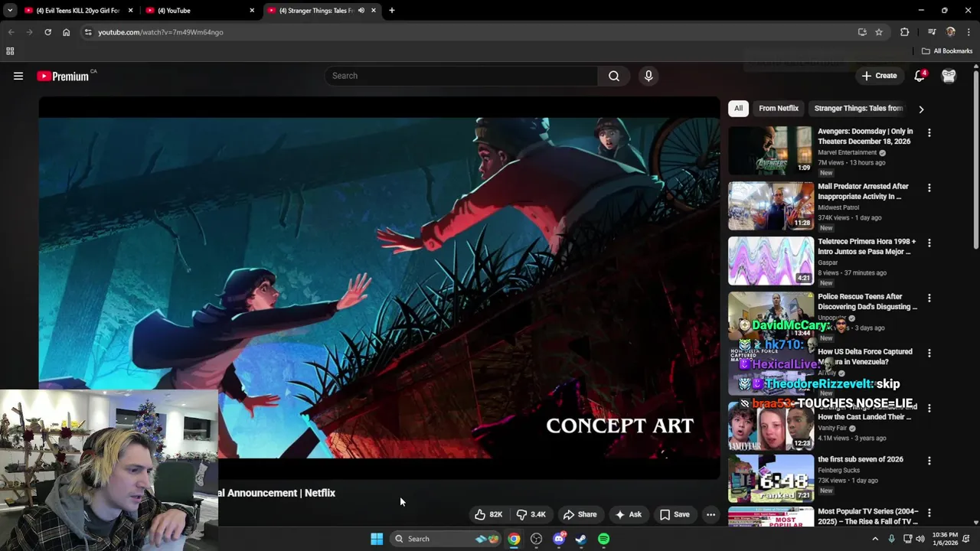Click the Chrome address bar URL
980x551 pixels.
pyautogui.click(x=161, y=32)
